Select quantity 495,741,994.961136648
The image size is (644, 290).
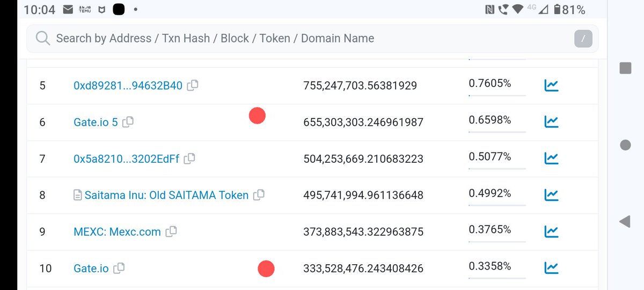point(363,195)
